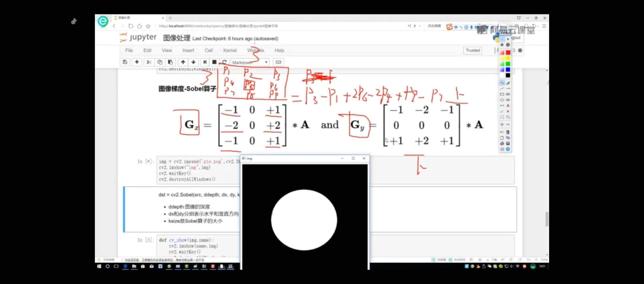Save the notebook with the floppy disk icon
This screenshot has height=284, width=644.
pyautogui.click(x=125, y=62)
